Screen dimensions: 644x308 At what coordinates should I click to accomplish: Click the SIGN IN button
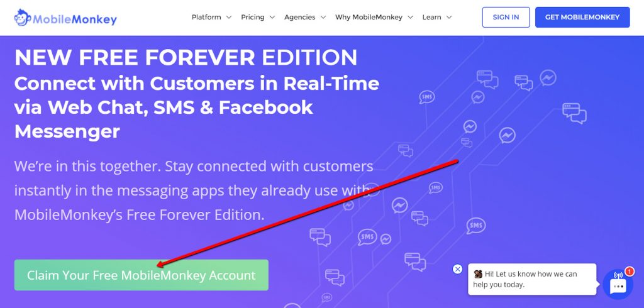[x=506, y=17]
